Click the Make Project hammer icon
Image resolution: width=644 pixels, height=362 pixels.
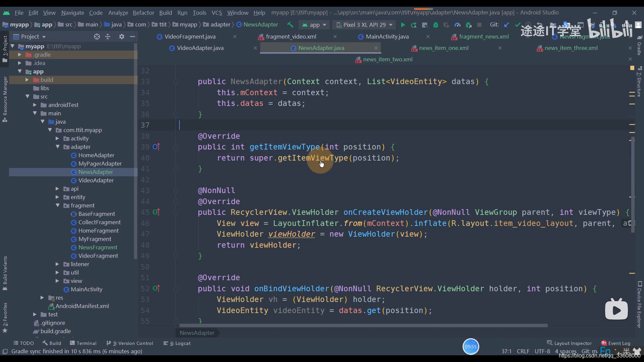[290, 25]
